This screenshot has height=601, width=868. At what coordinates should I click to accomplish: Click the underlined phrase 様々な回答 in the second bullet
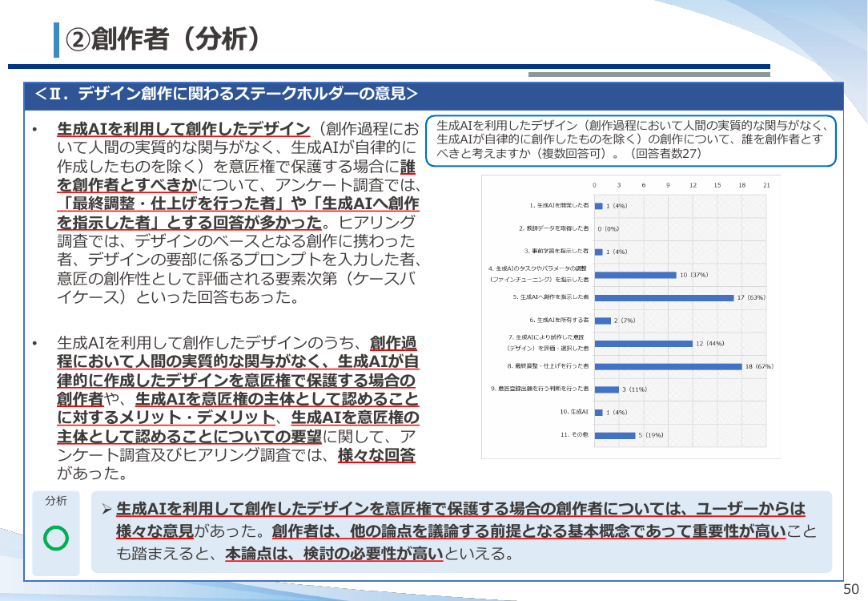click(x=376, y=455)
